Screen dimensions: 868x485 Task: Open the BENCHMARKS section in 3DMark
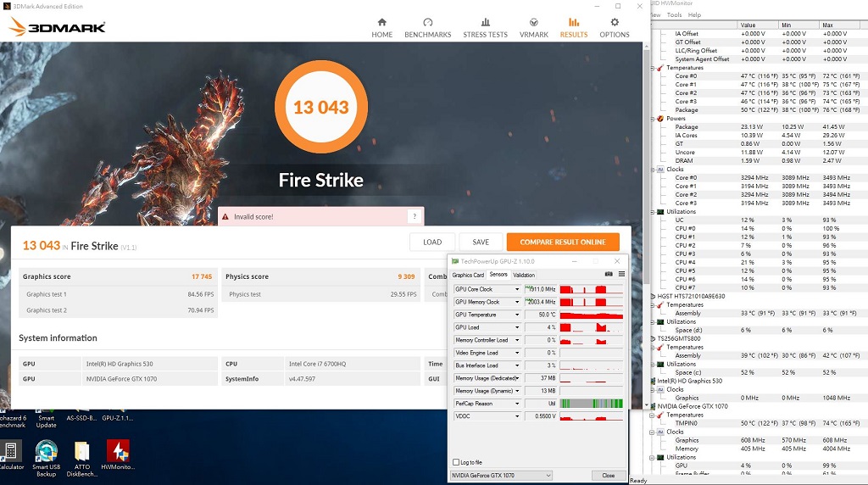[427, 28]
